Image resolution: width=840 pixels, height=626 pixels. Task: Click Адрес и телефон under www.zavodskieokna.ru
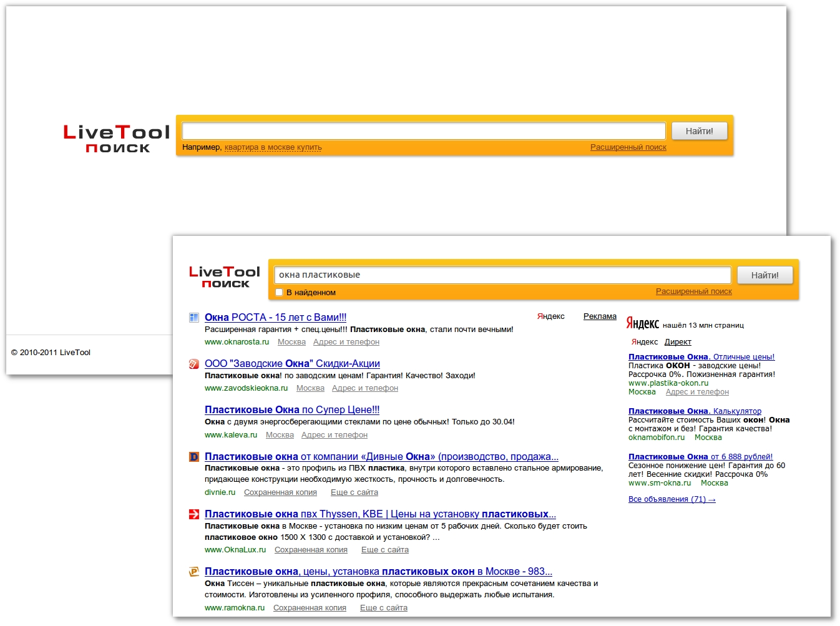(x=365, y=388)
